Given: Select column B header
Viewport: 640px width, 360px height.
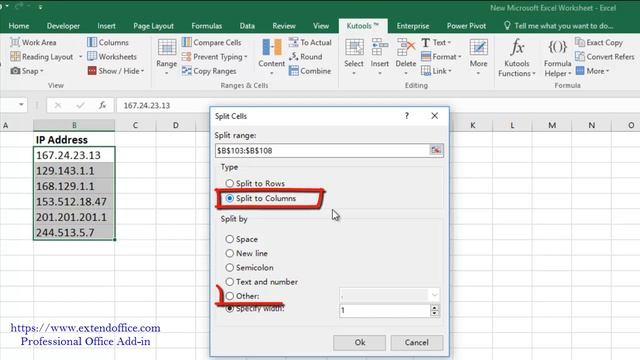Looking at the screenshot, I should coord(74,125).
